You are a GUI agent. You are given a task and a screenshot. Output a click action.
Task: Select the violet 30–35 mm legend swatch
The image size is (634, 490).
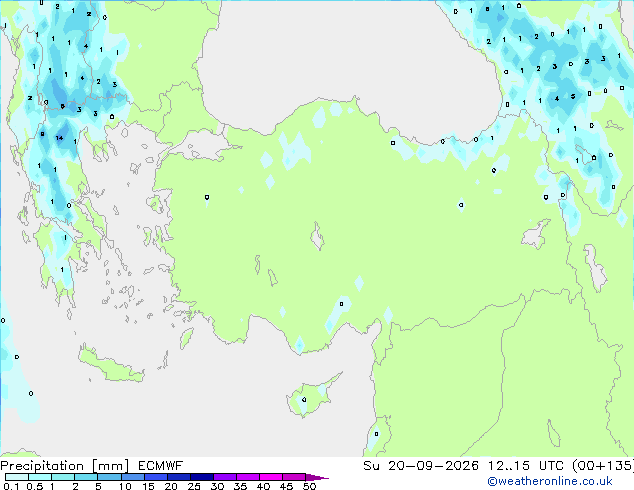click(225, 477)
